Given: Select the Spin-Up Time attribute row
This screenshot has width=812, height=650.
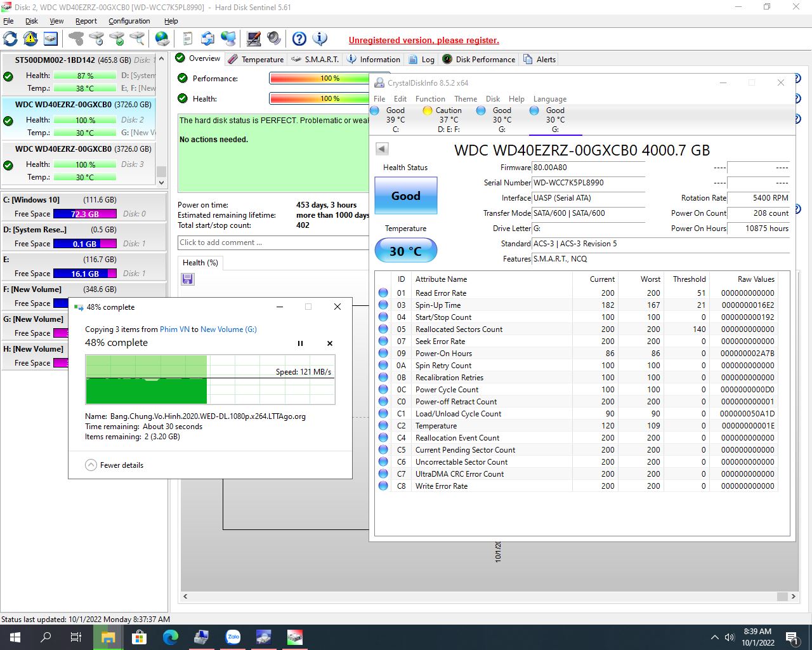Looking at the screenshot, I should pyautogui.click(x=575, y=305).
